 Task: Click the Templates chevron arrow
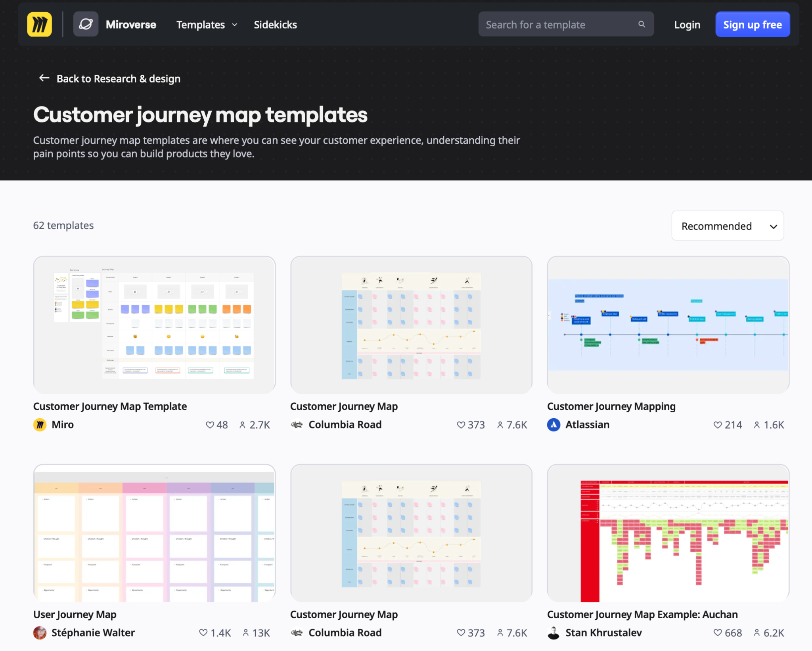click(234, 25)
